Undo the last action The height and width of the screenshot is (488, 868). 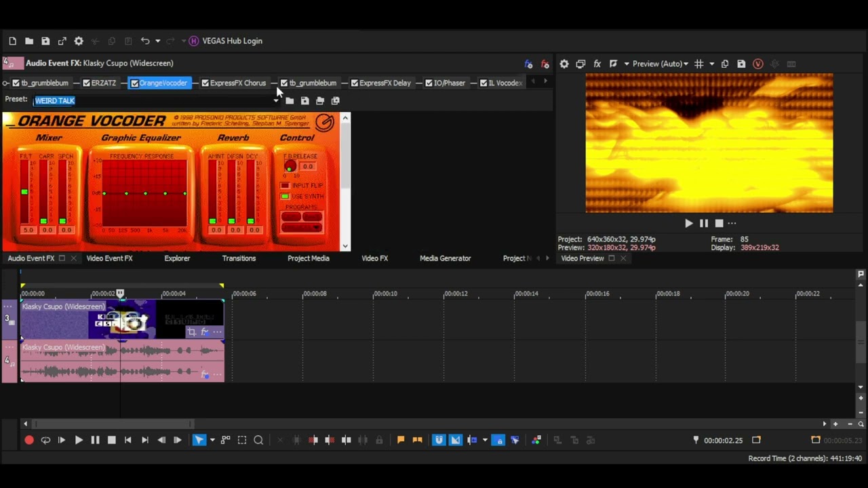[144, 41]
